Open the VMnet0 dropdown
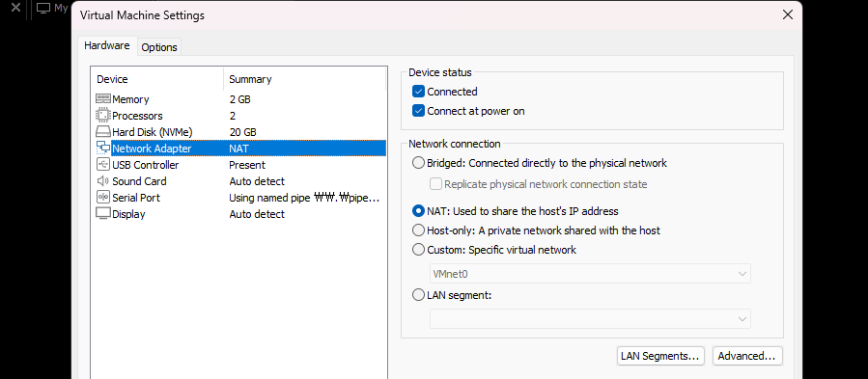Screen dimensions: 868x379 [590, 273]
